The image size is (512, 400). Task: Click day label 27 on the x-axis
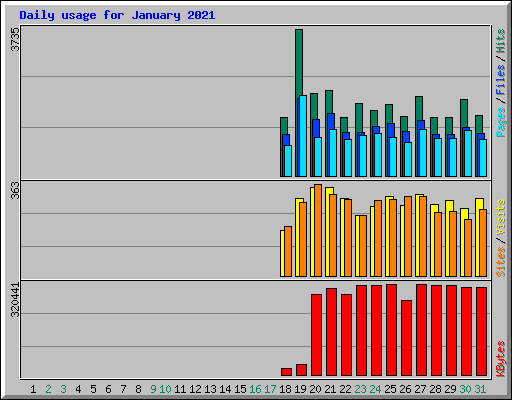click(420, 389)
